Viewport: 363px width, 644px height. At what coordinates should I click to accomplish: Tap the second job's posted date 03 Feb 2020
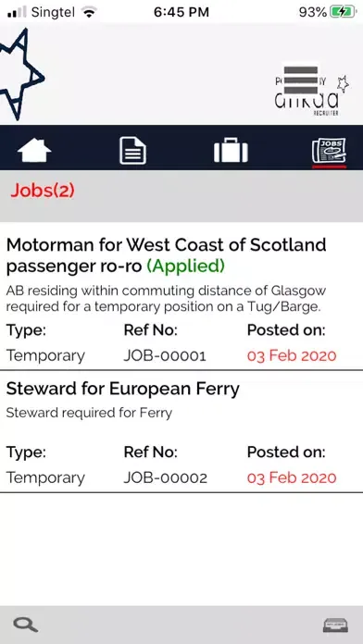(x=292, y=477)
